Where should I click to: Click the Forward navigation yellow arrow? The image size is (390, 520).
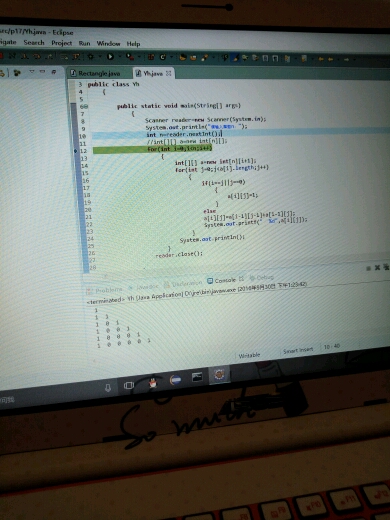pos(346,60)
